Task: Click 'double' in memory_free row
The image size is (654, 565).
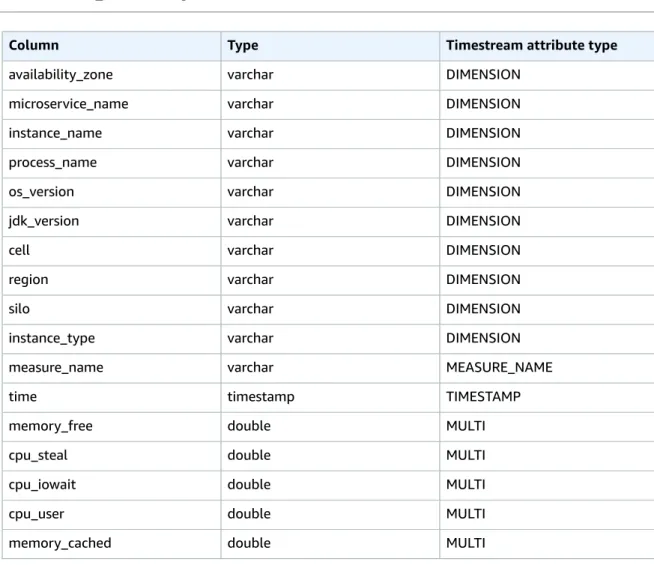Action: click(x=249, y=426)
